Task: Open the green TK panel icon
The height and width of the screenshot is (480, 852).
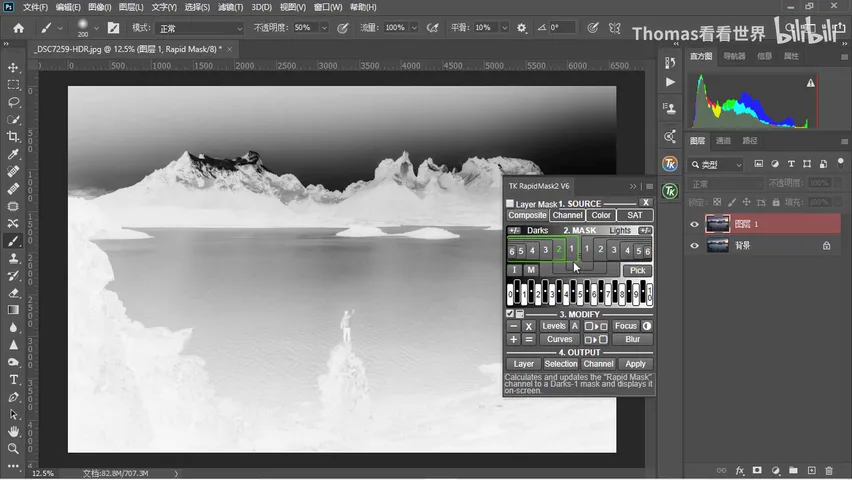Action: (x=670, y=191)
